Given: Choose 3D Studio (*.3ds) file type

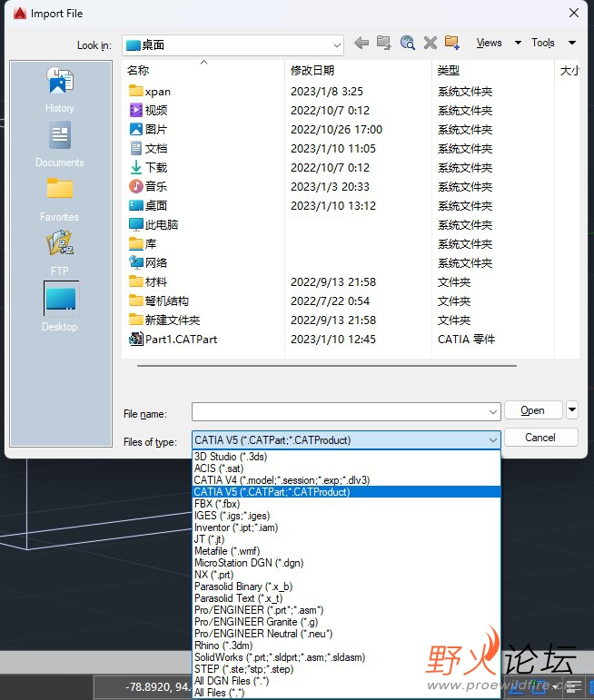Looking at the screenshot, I should click(346, 457).
